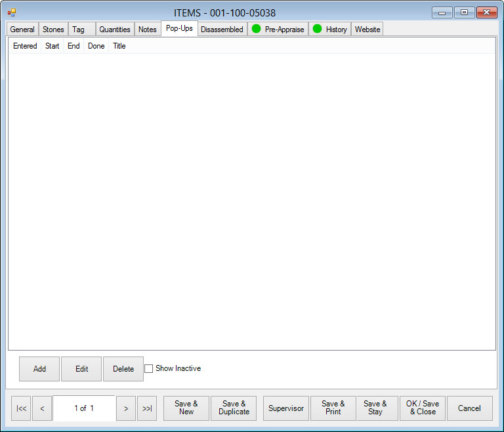
Task: Open the Website tab
Action: click(x=367, y=30)
